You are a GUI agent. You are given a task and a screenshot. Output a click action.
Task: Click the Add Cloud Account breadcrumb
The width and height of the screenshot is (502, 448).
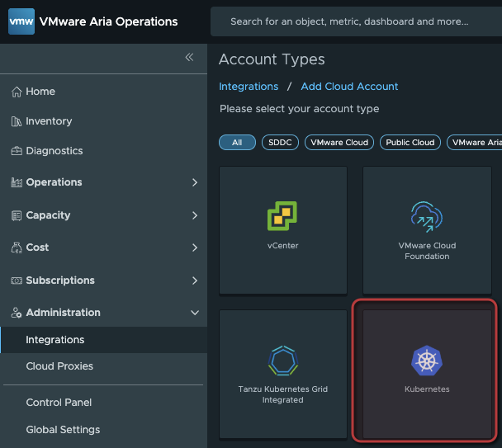[x=349, y=87]
